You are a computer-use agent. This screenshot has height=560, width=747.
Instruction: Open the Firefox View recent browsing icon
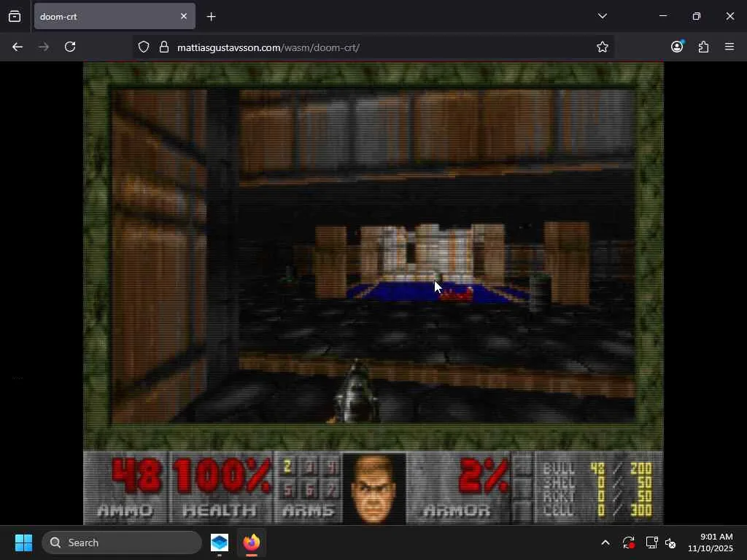coord(15,17)
